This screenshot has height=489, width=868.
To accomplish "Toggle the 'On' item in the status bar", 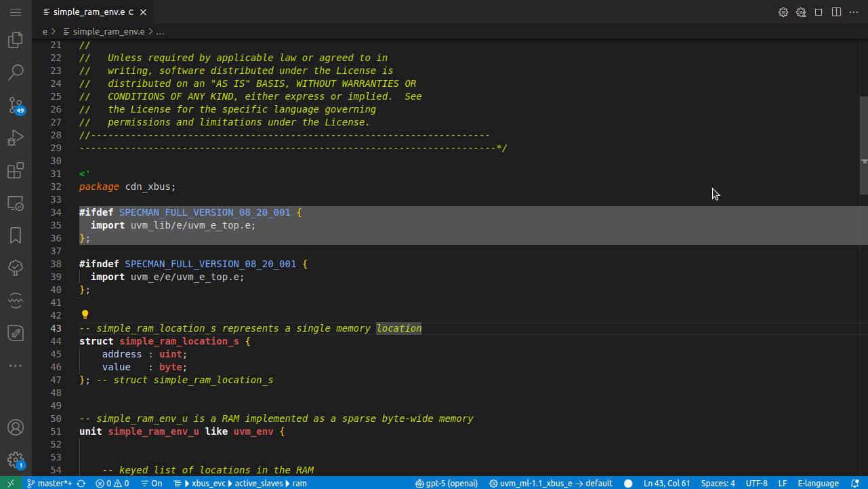I will pyautogui.click(x=154, y=483).
